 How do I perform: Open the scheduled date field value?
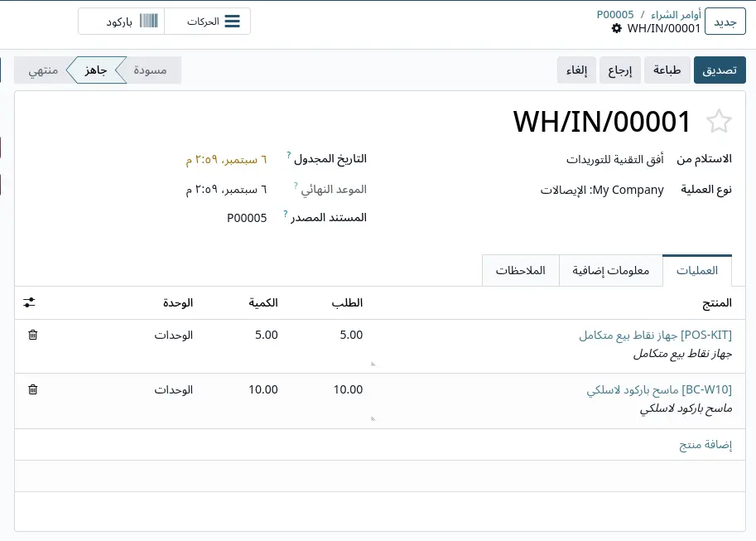(x=226, y=160)
